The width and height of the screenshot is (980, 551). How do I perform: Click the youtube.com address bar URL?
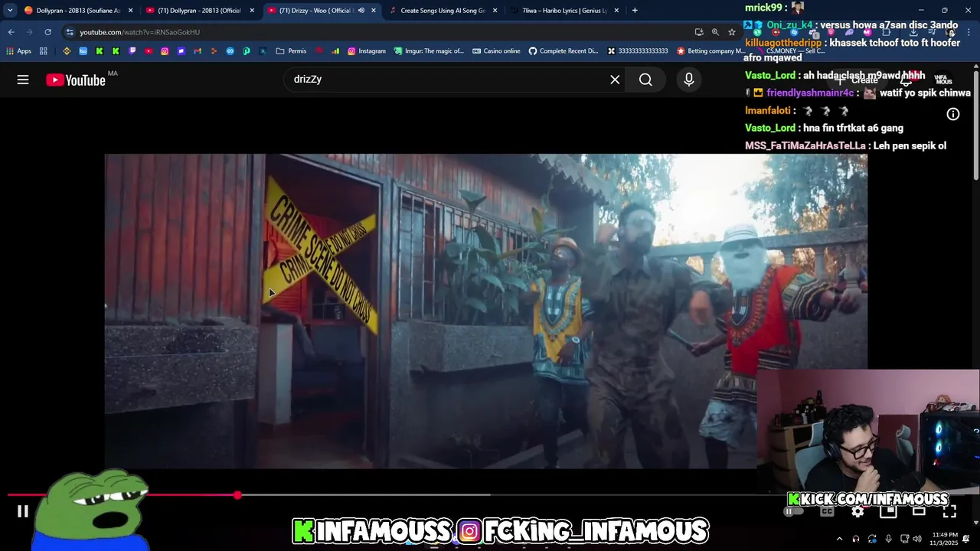pos(139,32)
